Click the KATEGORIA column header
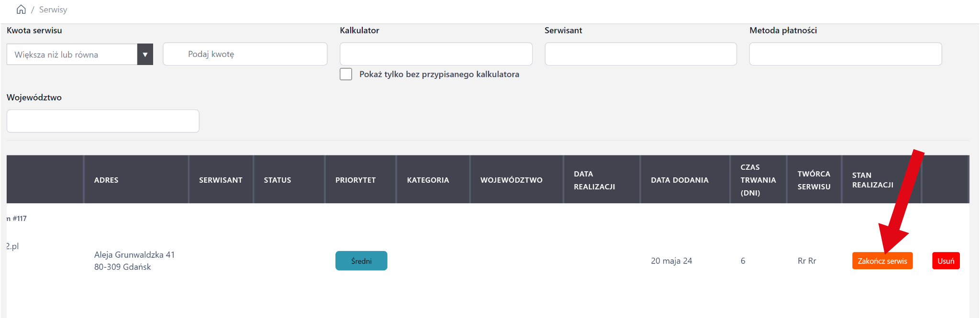Viewport: 980px width, 318px height. [x=428, y=180]
